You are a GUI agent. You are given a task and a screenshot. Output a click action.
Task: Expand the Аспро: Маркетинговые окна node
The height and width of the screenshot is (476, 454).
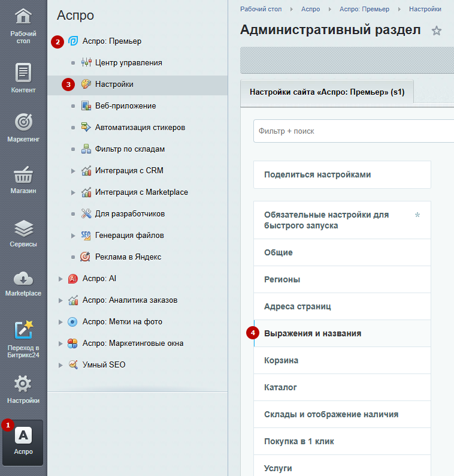60,344
